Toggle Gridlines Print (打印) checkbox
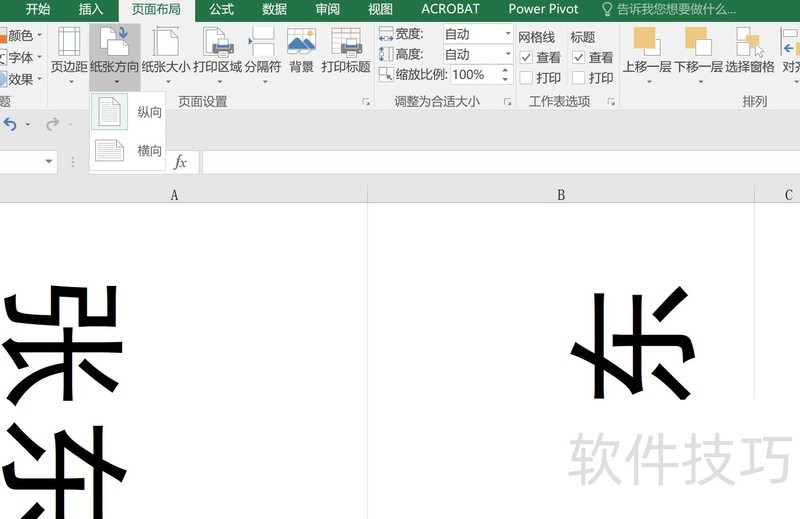Viewport: 800px width, 519px height. click(526, 78)
